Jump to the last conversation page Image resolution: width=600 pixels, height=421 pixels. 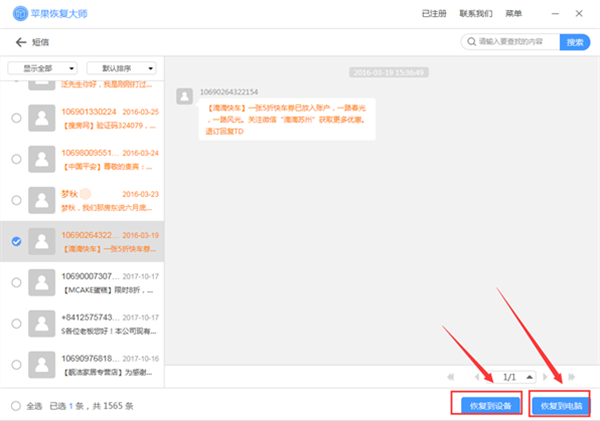click(571, 377)
